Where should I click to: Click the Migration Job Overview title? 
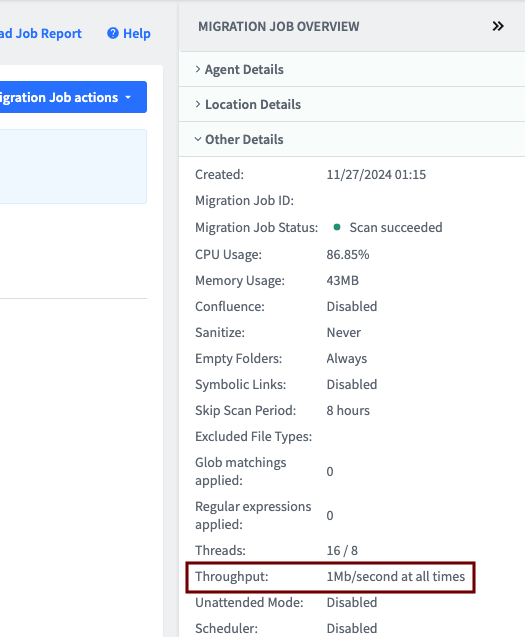279,26
